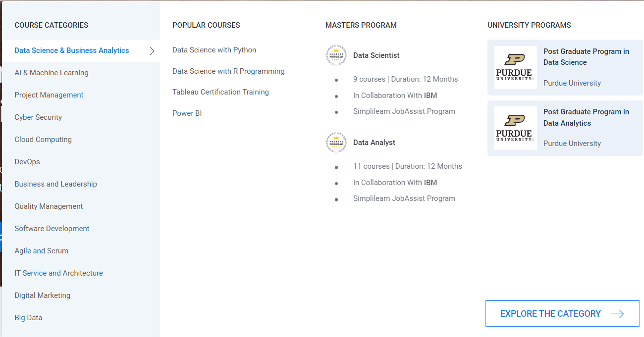Click the Data Analyst Masters Program badge icon
644x337 pixels.
click(x=336, y=143)
